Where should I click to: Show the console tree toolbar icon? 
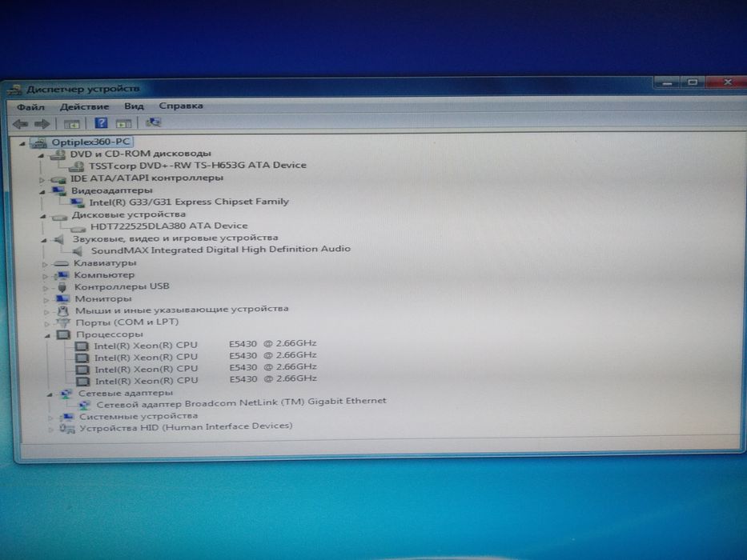[x=72, y=124]
